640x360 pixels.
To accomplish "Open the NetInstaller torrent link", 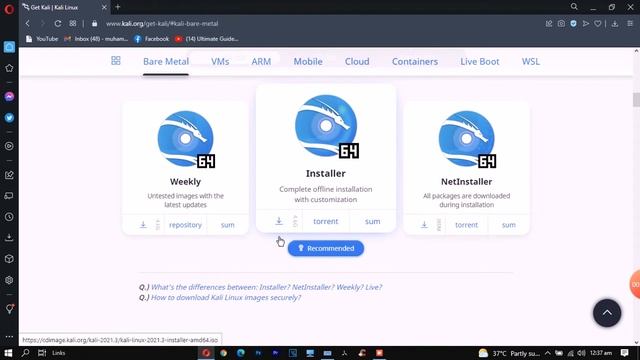I will (467, 225).
